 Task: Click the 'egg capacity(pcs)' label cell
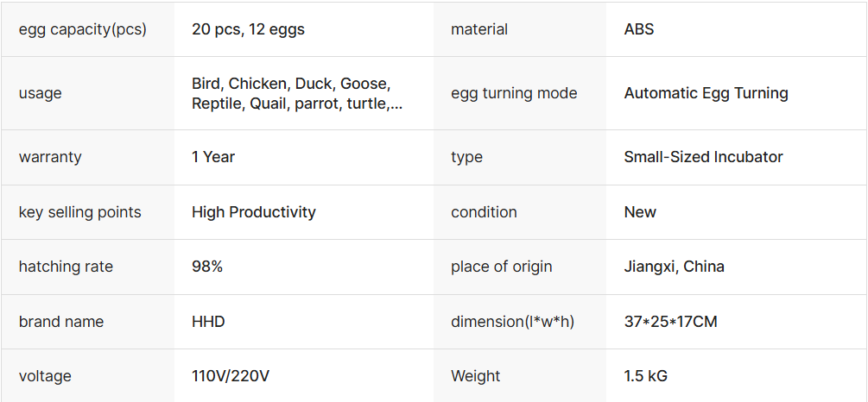click(x=82, y=29)
